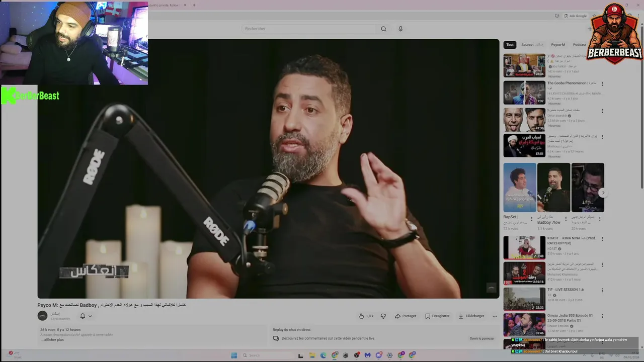
Task: Open options menu for the 57:51 video
Action: [602, 137]
